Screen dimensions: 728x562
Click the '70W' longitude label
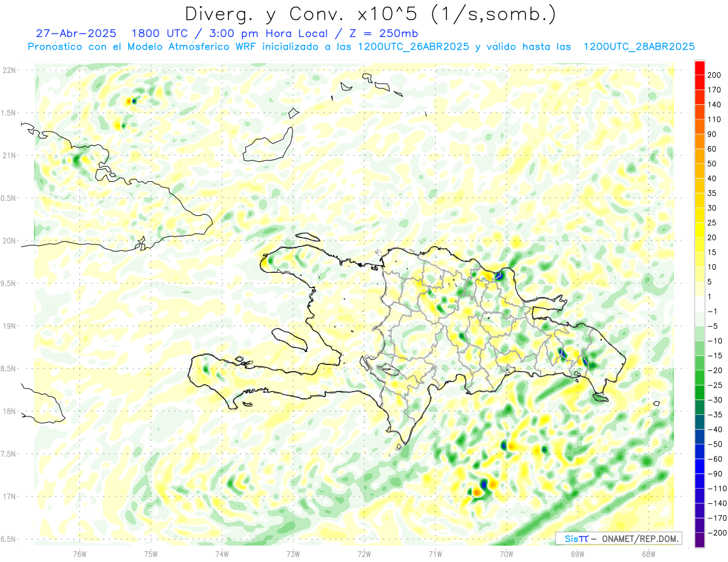507,553
